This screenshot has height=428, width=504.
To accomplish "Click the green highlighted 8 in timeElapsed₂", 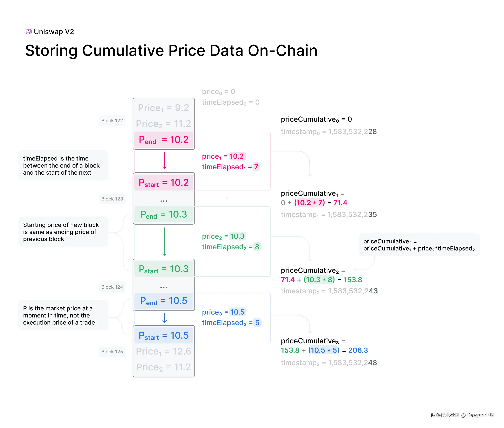I will tap(257, 247).
